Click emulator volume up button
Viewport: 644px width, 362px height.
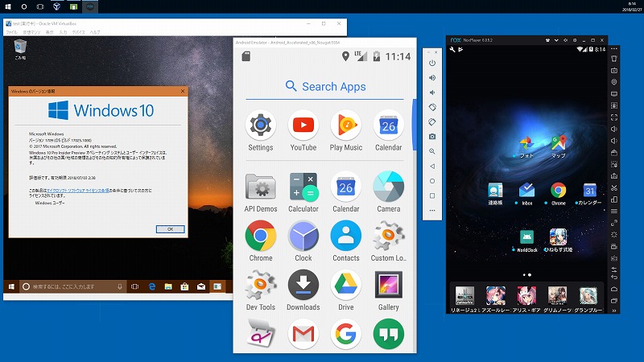point(432,77)
